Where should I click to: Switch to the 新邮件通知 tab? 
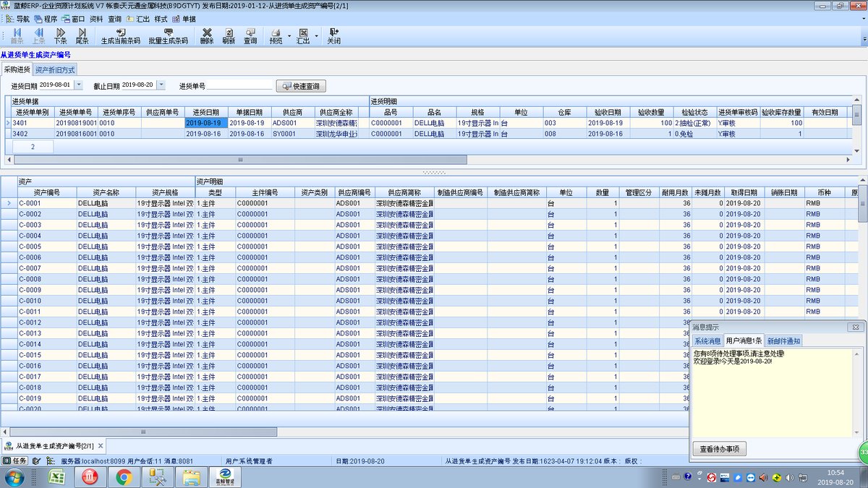tap(783, 341)
